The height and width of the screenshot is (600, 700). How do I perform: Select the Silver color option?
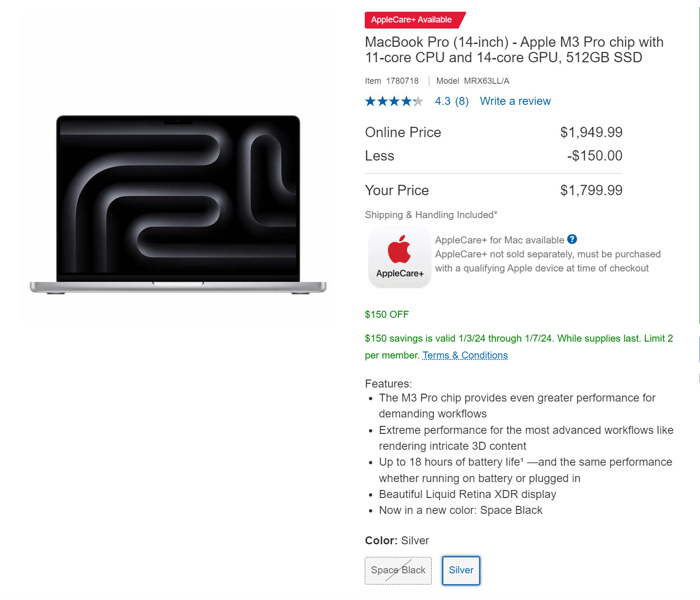461,570
